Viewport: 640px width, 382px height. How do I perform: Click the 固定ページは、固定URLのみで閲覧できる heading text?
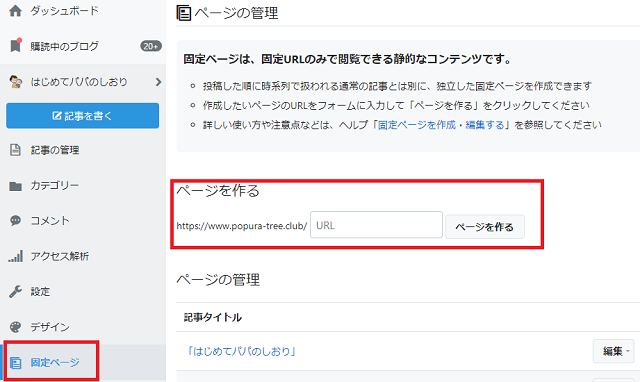pyautogui.click(x=348, y=59)
